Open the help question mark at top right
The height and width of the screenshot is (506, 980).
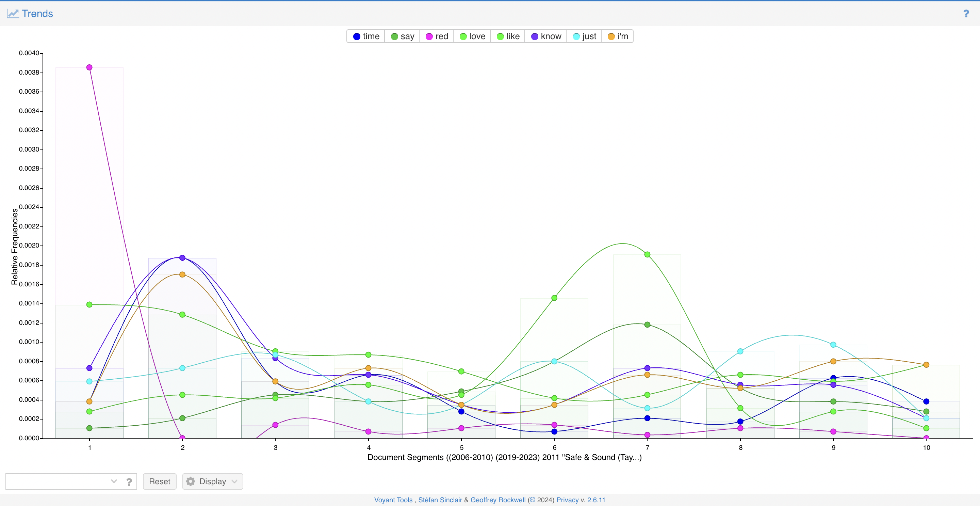click(x=966, y=14)
